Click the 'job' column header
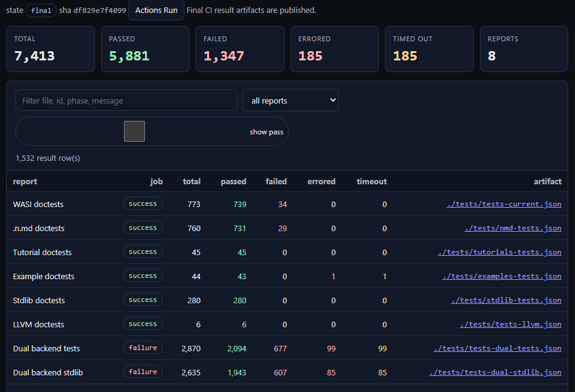 (156, 182)
